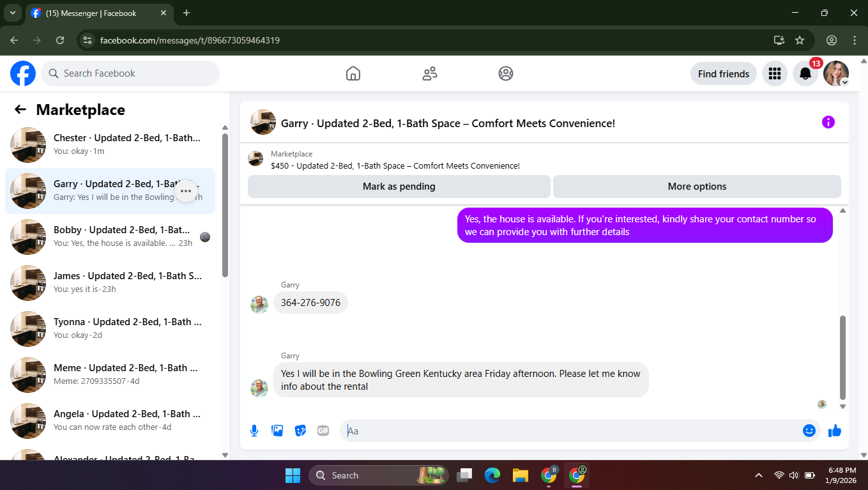Search Facebook field
868x490 pixels.
pyautogui.click(x=130, y=73)
